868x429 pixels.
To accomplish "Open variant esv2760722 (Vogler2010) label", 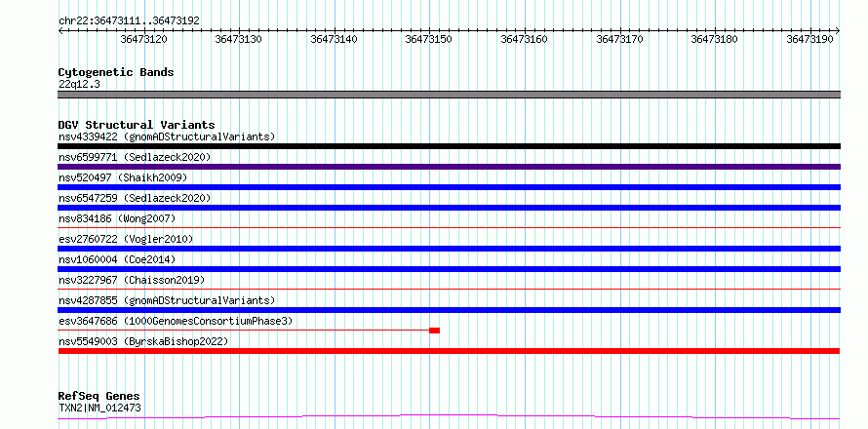I will pos(126,239).
